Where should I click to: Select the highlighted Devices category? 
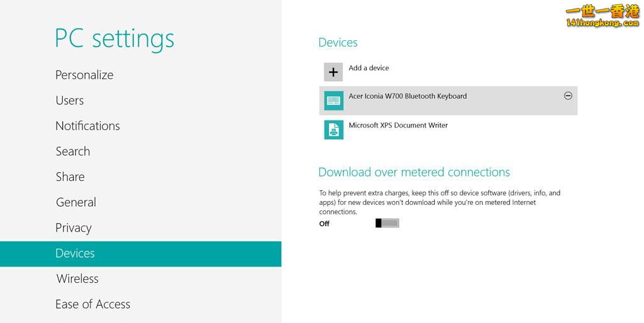(75, 253)
